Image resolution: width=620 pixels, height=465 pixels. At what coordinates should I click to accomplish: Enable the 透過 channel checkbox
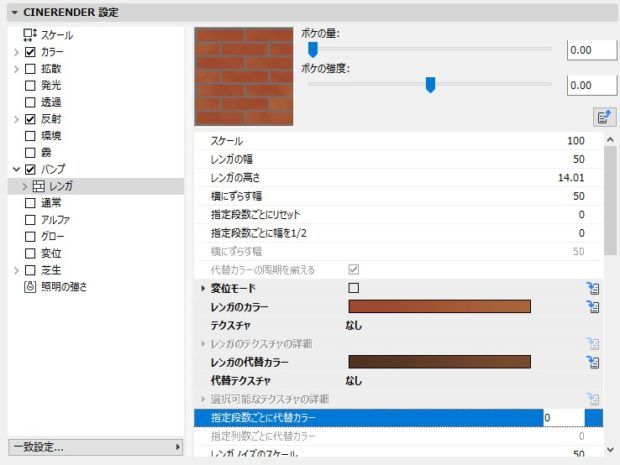30,102
